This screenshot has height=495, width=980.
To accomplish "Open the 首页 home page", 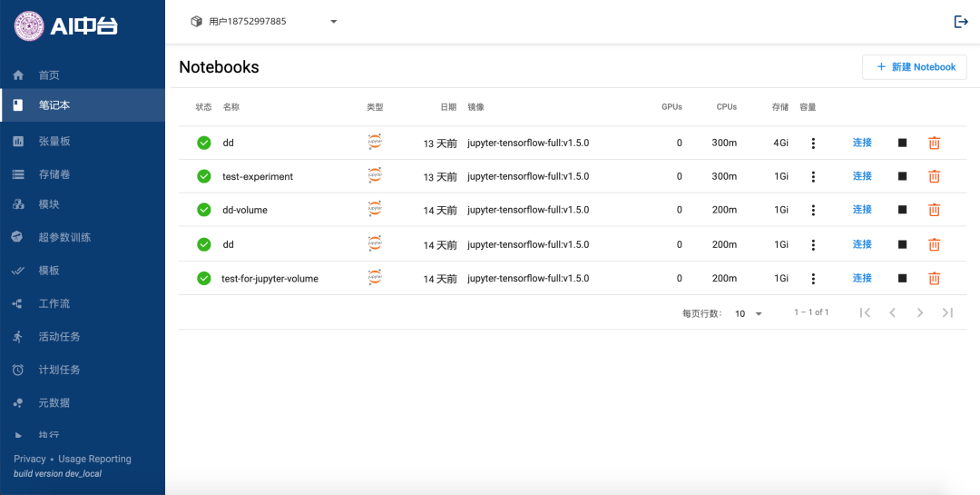I will 83,75.
